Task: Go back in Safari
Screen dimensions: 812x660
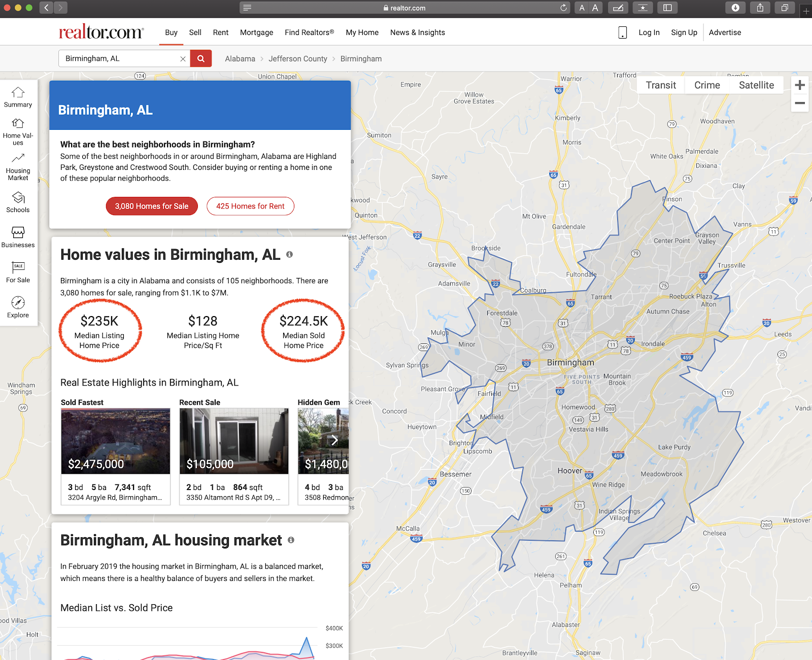Action: coord(46,8)
